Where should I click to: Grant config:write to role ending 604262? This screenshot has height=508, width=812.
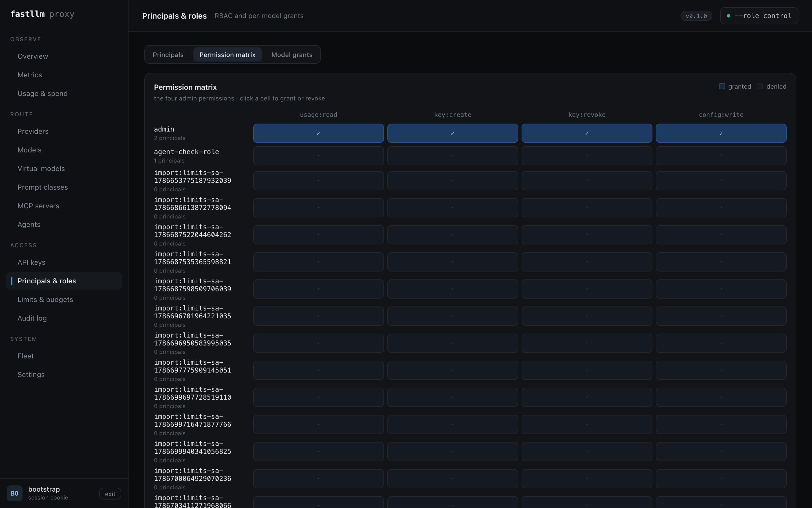(x=721, y=235)
